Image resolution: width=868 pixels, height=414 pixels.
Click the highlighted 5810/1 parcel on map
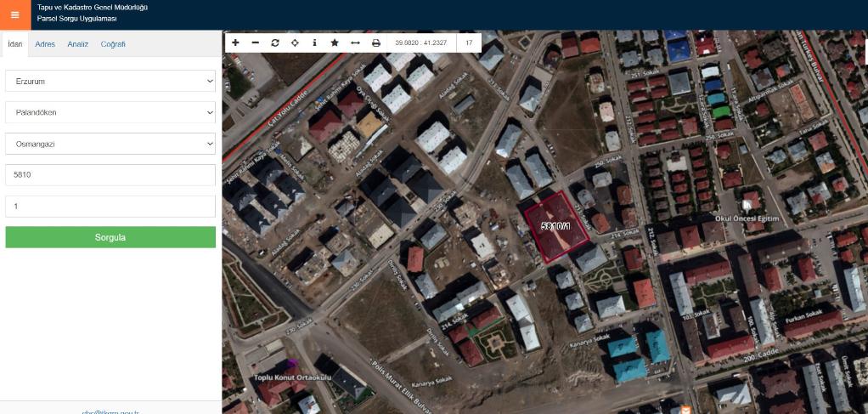pyautogui.click(x=557, y=227)
